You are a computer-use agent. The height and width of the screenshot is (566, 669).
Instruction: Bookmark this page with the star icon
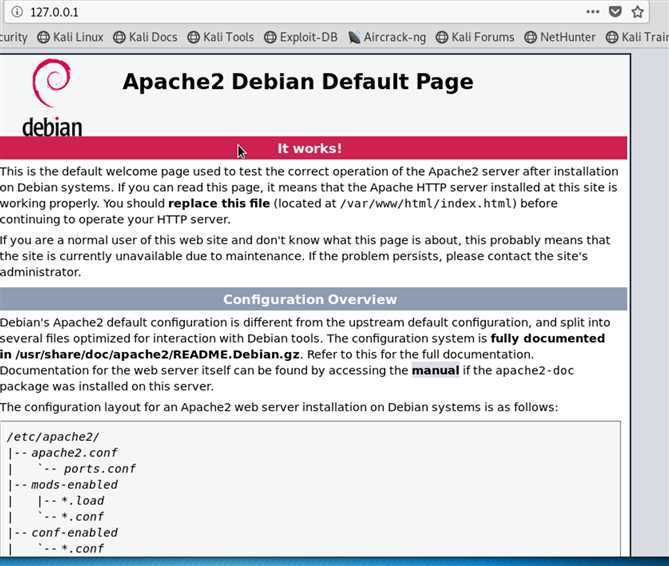[x=637, y=12]
